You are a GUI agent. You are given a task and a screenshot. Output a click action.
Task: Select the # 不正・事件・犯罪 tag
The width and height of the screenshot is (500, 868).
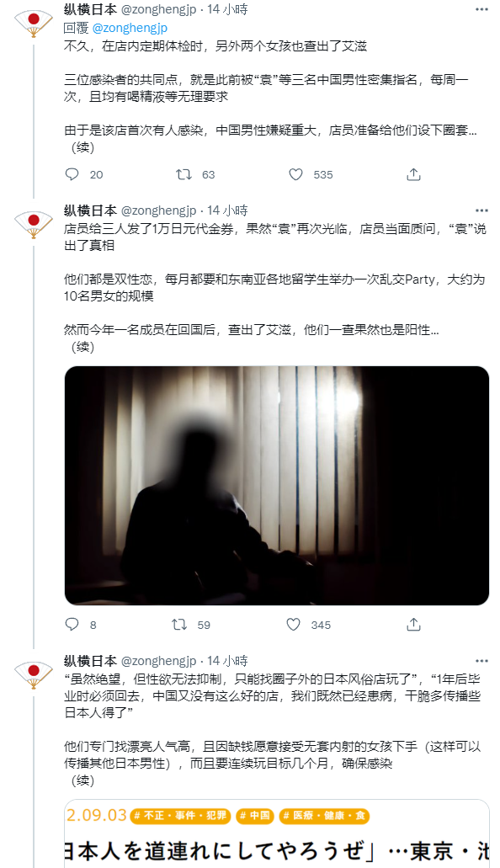pyautogui.click(x=180, y=816)
